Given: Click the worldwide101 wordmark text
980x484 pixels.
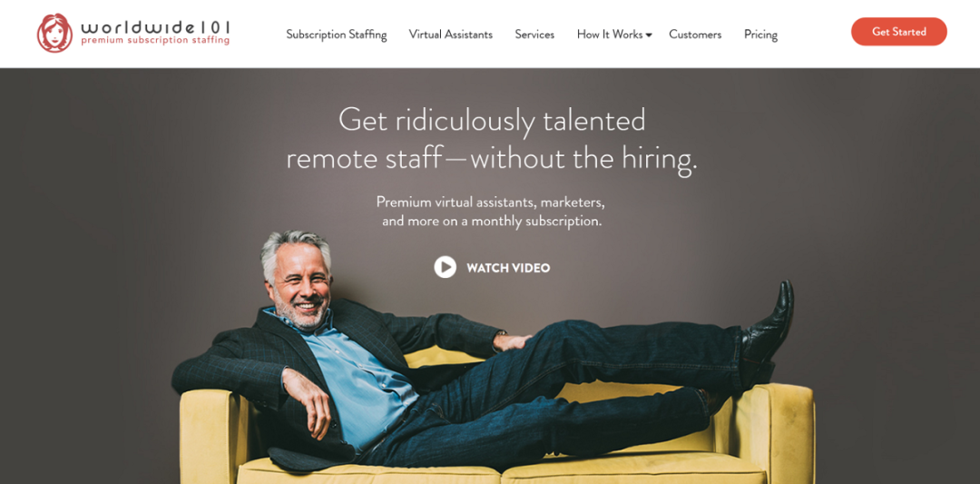Looking at the screenshot, I should (x=156, y=27).
